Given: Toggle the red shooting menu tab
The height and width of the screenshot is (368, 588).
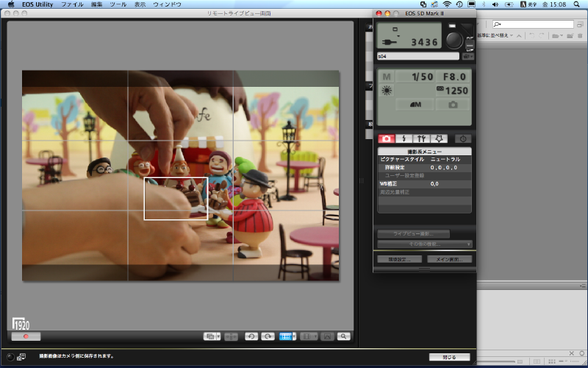Looking at the screenshot, I should [x=386, y=138].
